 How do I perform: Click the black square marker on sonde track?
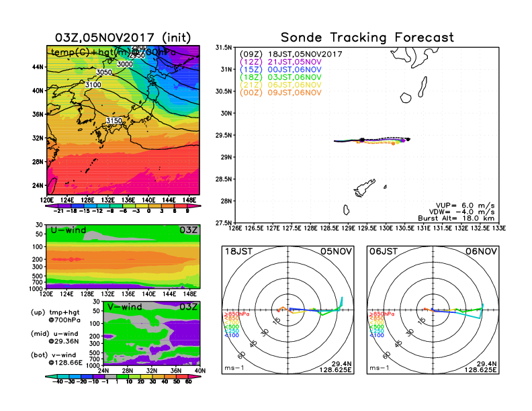tap(363, 140)
